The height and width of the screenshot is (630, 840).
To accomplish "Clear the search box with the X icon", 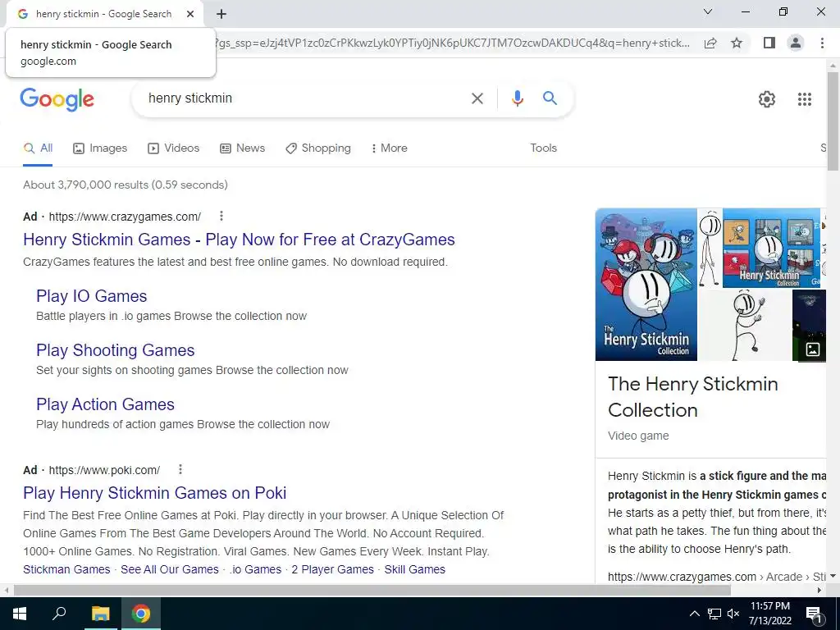I will tap(477, 98).
